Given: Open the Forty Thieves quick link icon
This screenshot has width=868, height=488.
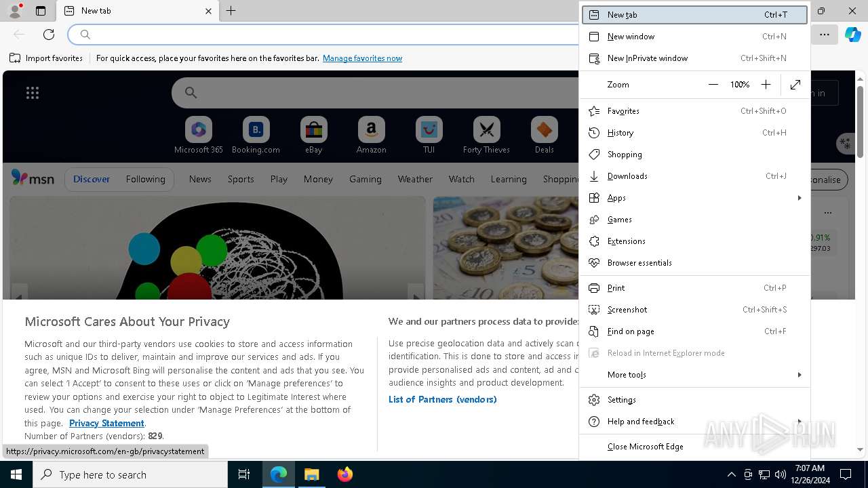Looking at the screenshot, I should [x=486, y=129].
